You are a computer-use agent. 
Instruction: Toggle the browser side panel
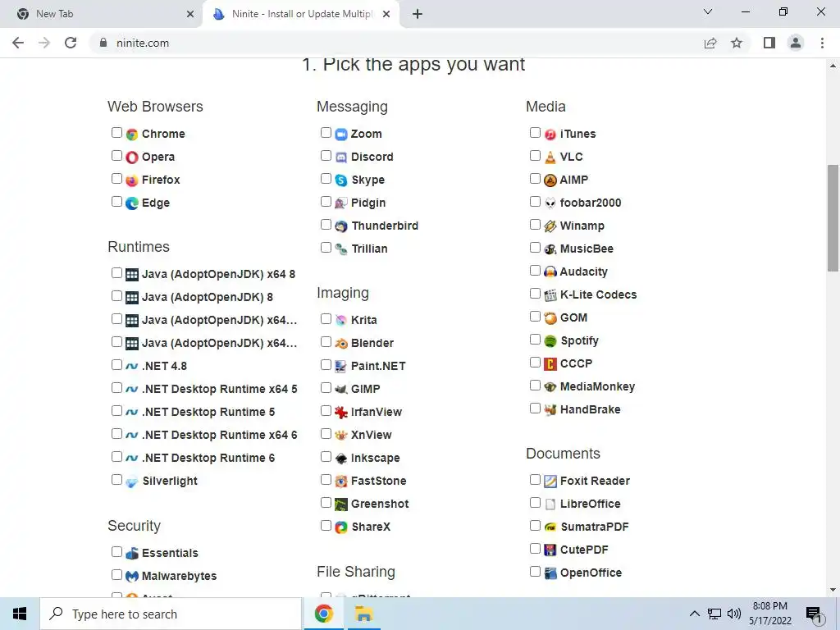[x=769, y=43]
